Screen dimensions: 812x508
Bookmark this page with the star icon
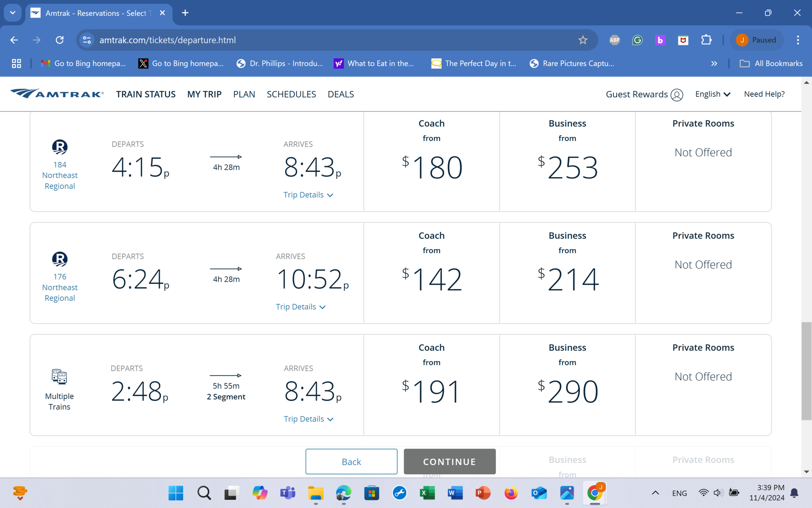(x=583, y=40)
